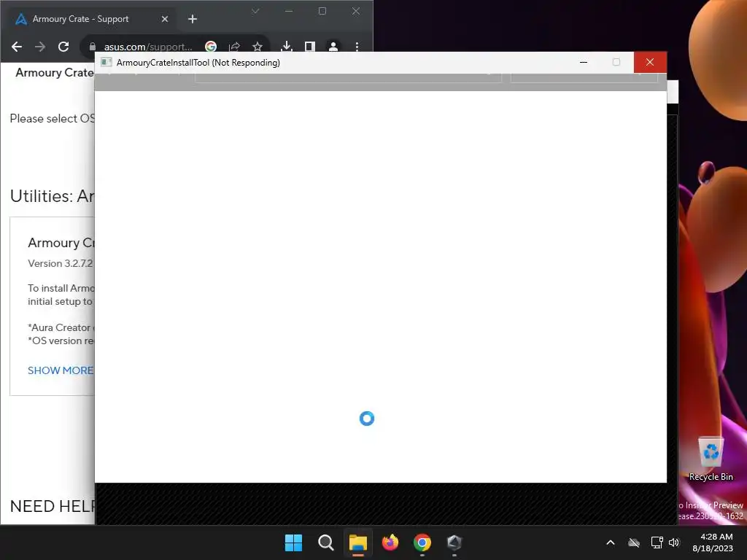Switch to Chrome on taskbar
The image size is (747, 560).
pyautogui.click(x=422, y=542)
